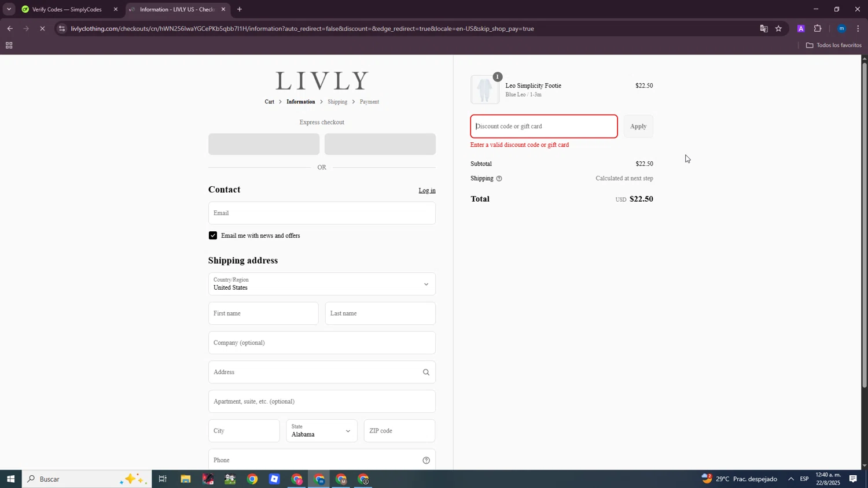Viewport: 868px width, 488px height.
Task: Bookmark this page with the star icon
Action: click(779, 28)
